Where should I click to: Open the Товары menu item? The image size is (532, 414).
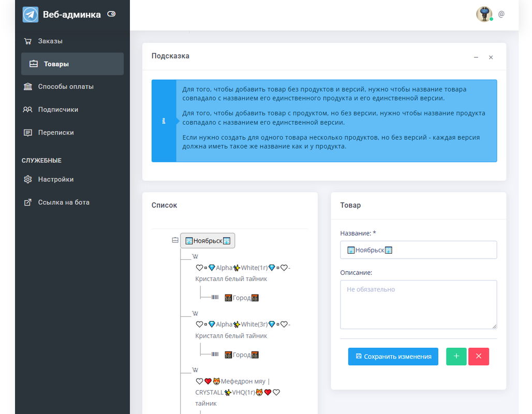pyautogui.click(x=72, y=64)
